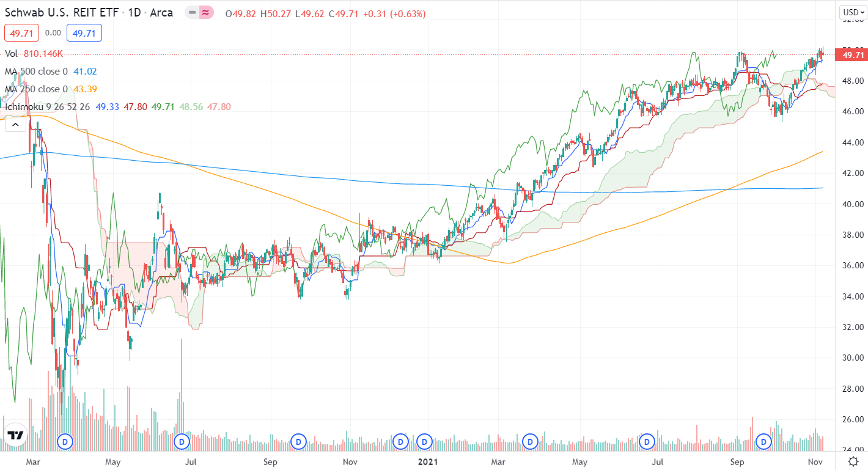Click the open value O49.82

coord(241,13)
